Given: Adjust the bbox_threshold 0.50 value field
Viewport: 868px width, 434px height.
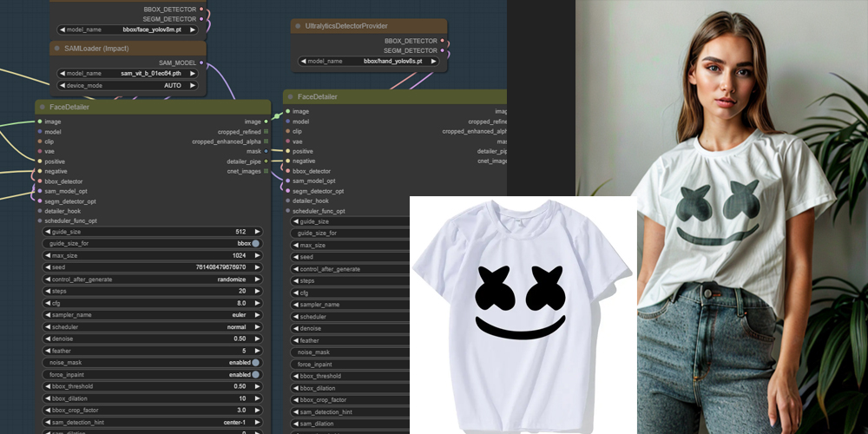Looking at the screenshot, I should (152, 386).
